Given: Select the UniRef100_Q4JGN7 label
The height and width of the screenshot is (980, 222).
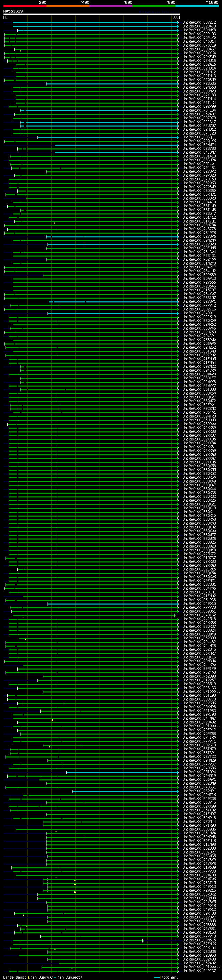Looking at the screenshot, I should point(199,153).
